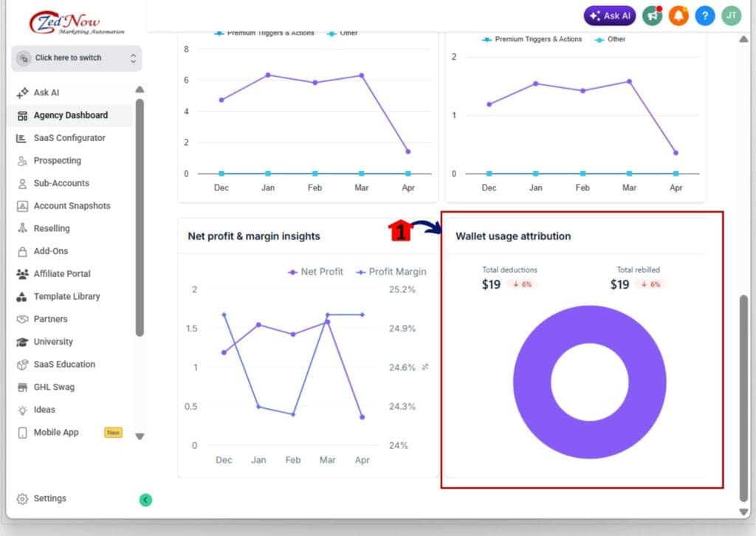Image resolution: width=756 pixels, height=536 pixels.
Task: Open Account Snapshots via its sidebar icon
Action: [22, 206]
